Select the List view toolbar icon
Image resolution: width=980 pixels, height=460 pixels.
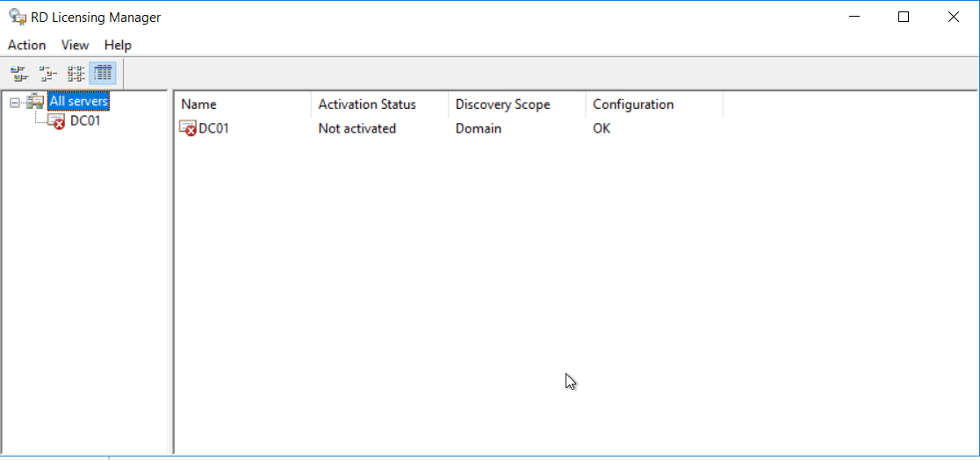coord(76,74)
